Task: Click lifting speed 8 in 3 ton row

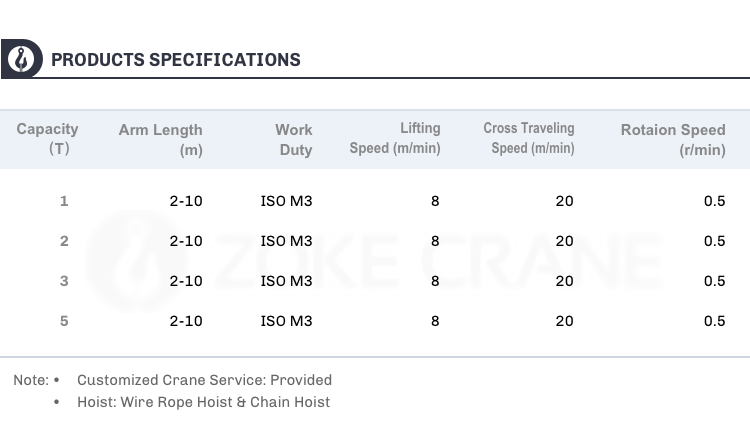Action: click(435, 281)
